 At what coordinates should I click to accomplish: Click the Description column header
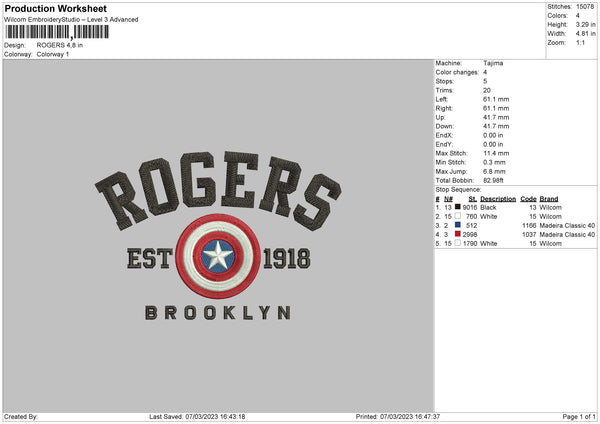click(497, 199)
